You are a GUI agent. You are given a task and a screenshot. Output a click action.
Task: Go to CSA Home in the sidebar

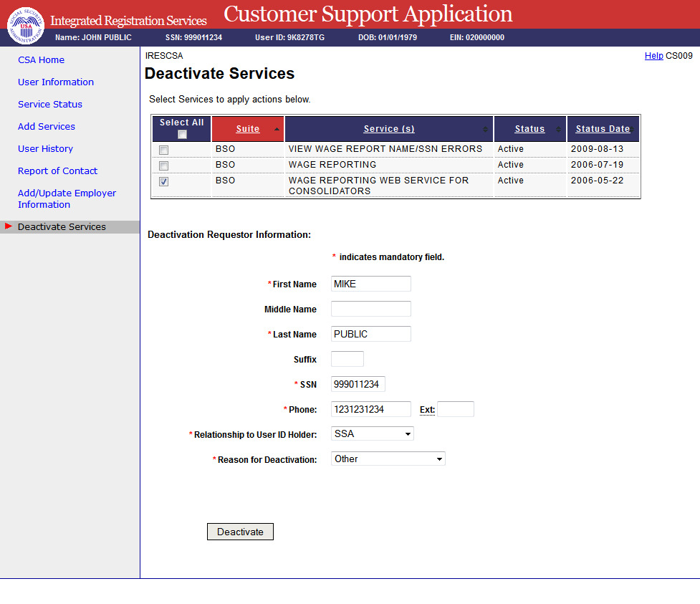41,60
